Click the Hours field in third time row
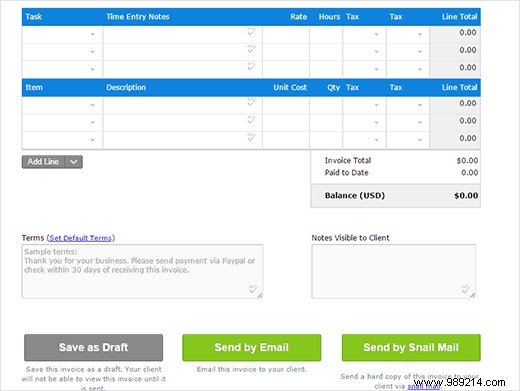 pos(326,69)
